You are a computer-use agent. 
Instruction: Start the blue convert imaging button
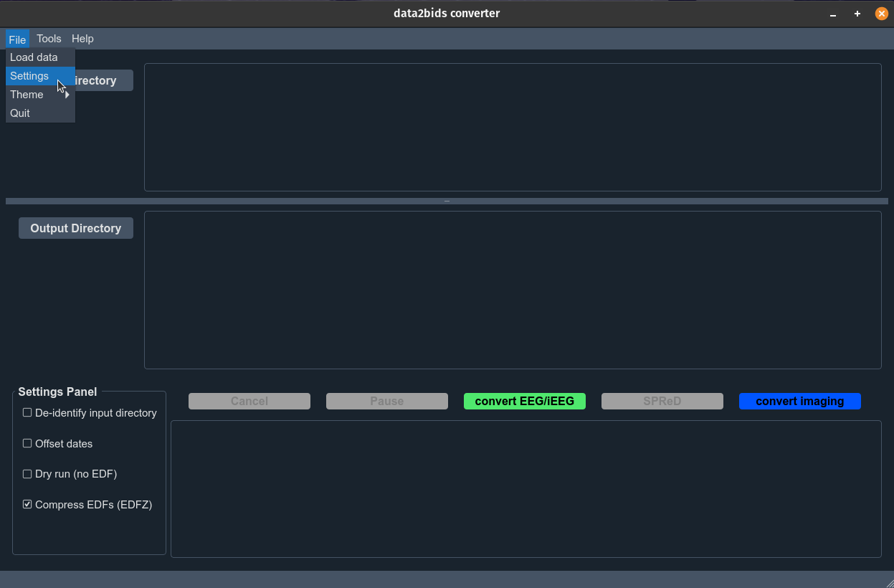(799, 402)
